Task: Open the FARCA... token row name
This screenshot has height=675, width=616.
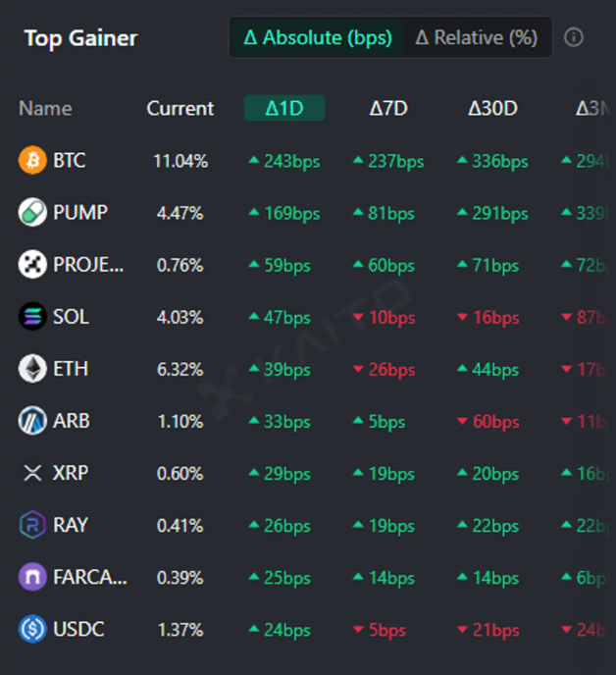Action: pyautogui.click(x=90, y=577)
